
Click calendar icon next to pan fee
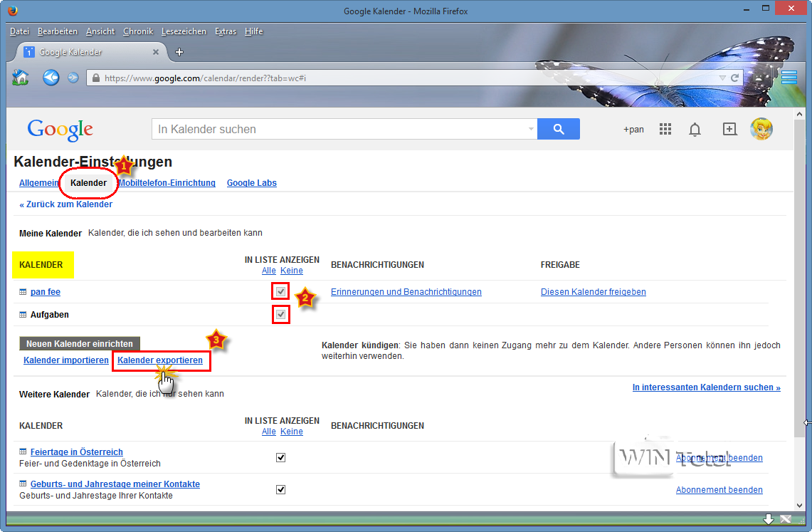pyautogui.click(x=23, y=292)
